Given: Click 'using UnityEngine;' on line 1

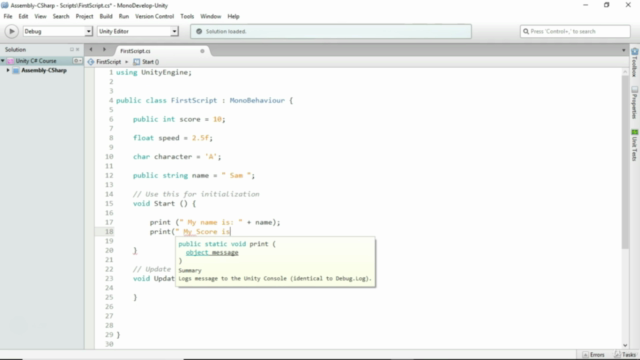Looking at the screenshot, I should point(154,72).
